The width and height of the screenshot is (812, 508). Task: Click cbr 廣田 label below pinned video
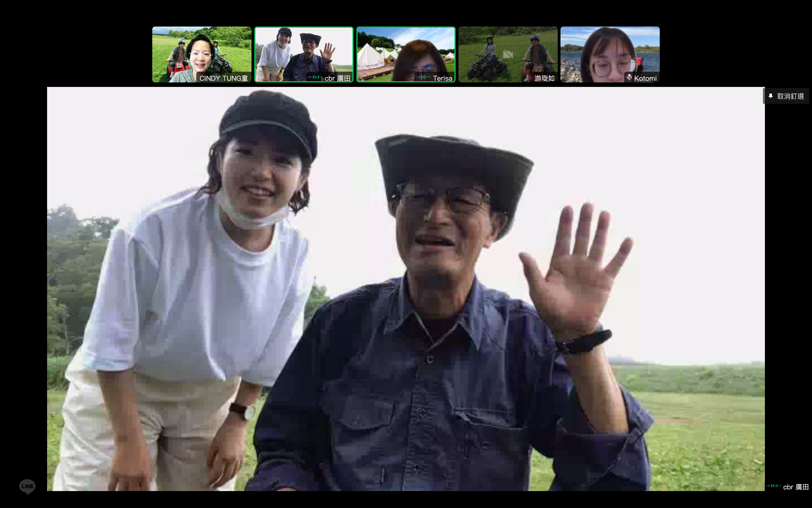pyautogui.click(x=796, y=487)
